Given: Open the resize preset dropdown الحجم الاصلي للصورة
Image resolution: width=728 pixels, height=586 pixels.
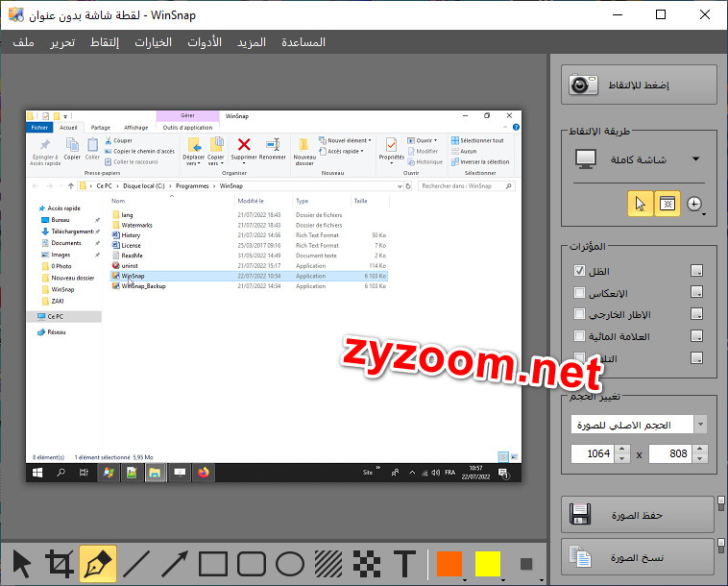Looking at the screenshot, I should (639, 425).
